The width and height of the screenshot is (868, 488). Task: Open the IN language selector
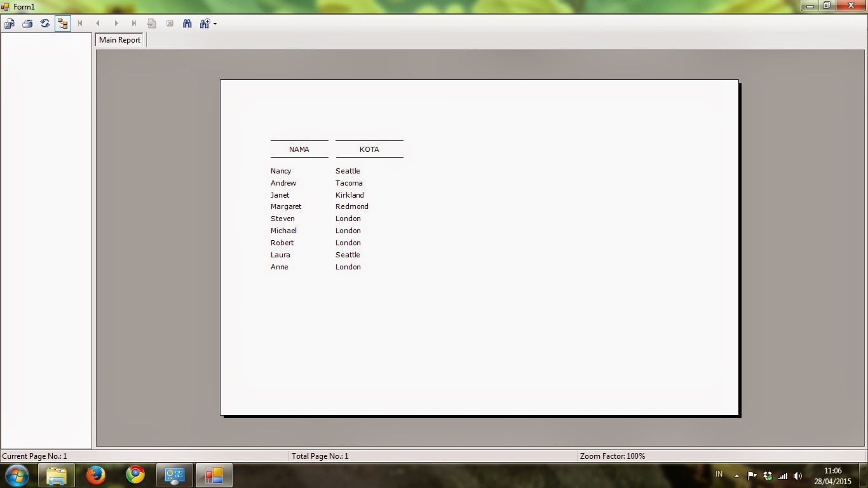pyautogui.click(x=719, y=475)
